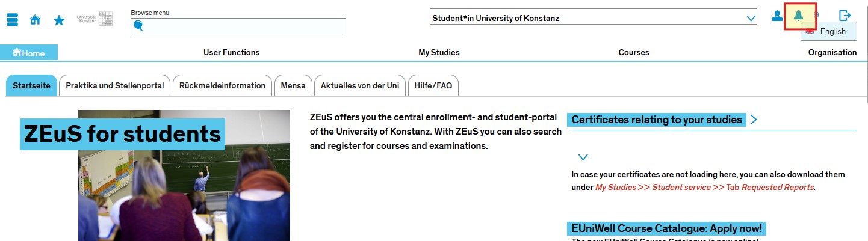The image size is (868, 241).
Task: Open the hamburger main menu icon
Action: [x=13, y=20]
